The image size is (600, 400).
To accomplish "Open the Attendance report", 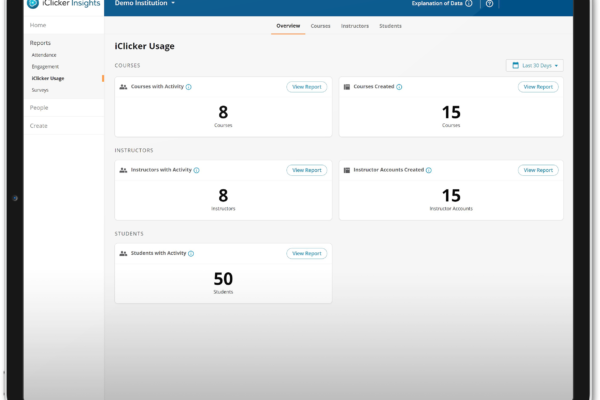I will point(44,55).
